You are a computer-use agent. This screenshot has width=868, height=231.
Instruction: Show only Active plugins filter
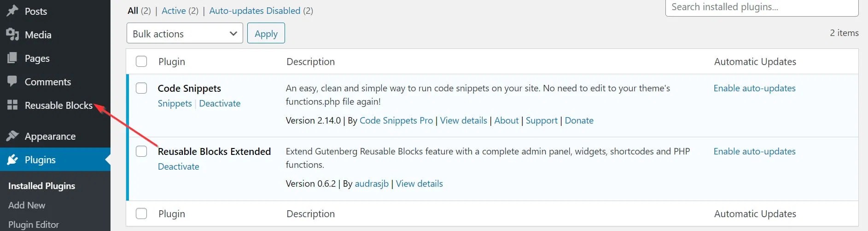[174, 11]
